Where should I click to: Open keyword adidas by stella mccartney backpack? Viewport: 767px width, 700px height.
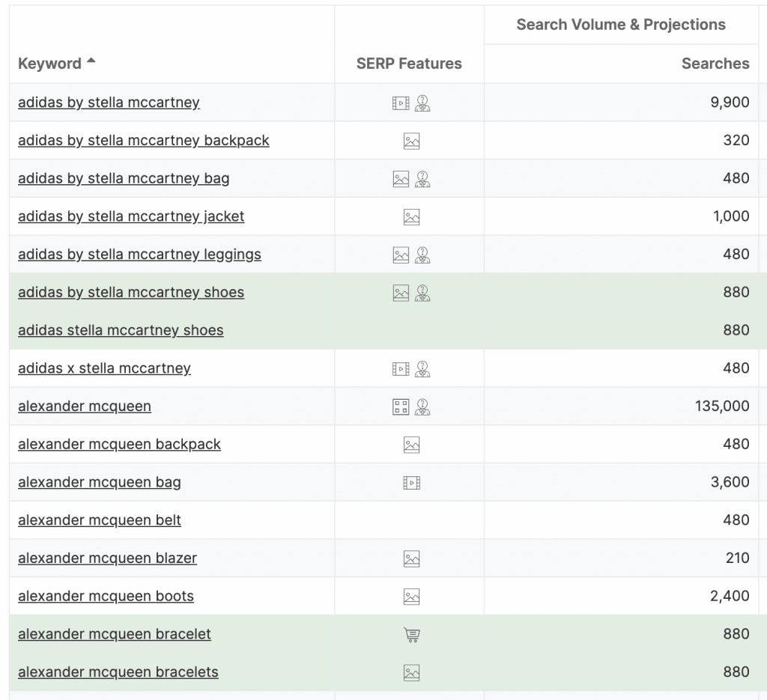(x=143, y=140)
